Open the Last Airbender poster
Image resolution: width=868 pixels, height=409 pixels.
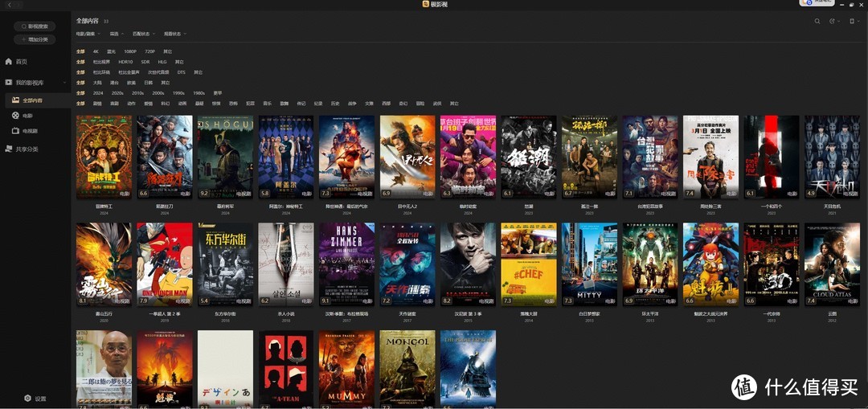pyautogui.click(x=346, y=157)
